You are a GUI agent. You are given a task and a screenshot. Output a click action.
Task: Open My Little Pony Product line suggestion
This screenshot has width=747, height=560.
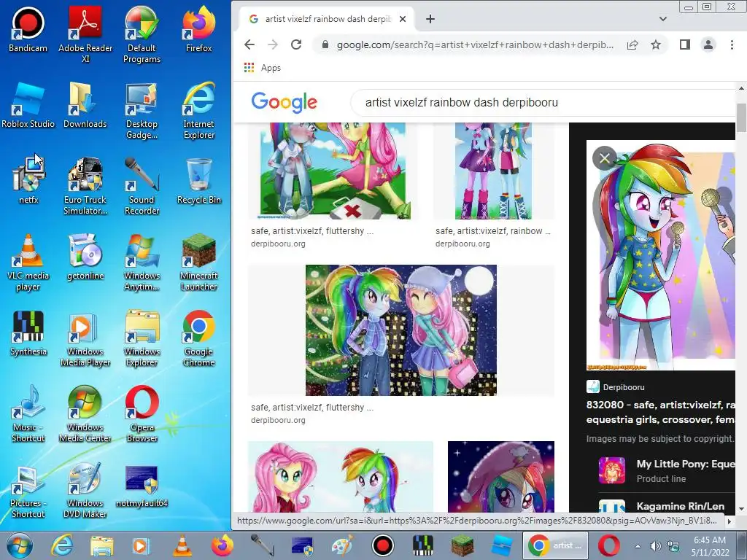pyautogui.click(x=667, y=471)
